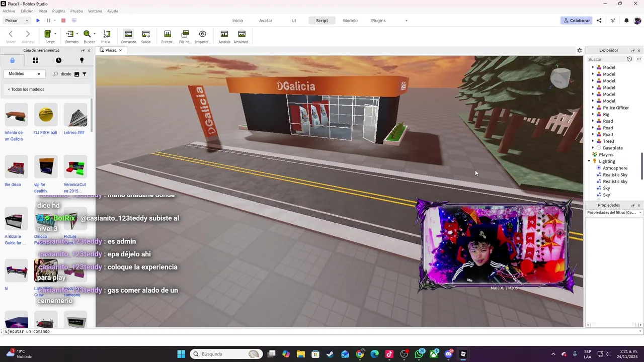The image size is (644, 362).
Task: Open the Archivo menu
Action: (9, 11)
